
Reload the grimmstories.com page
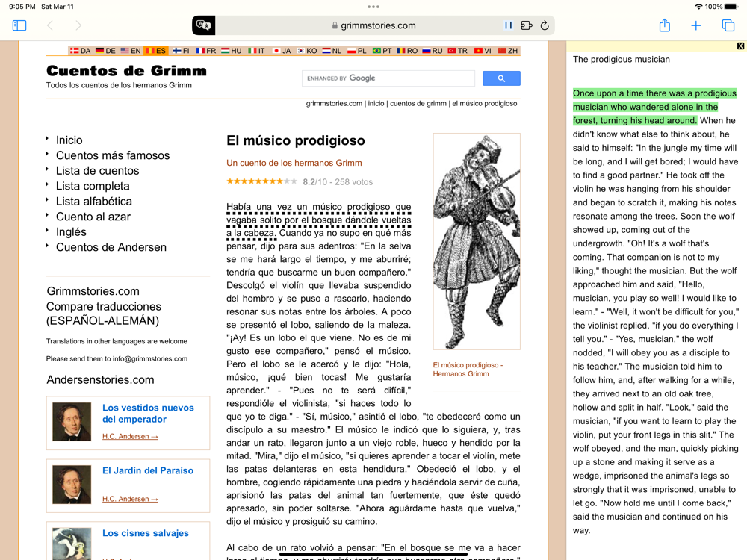pyautogui.click(x=545, y=25)
